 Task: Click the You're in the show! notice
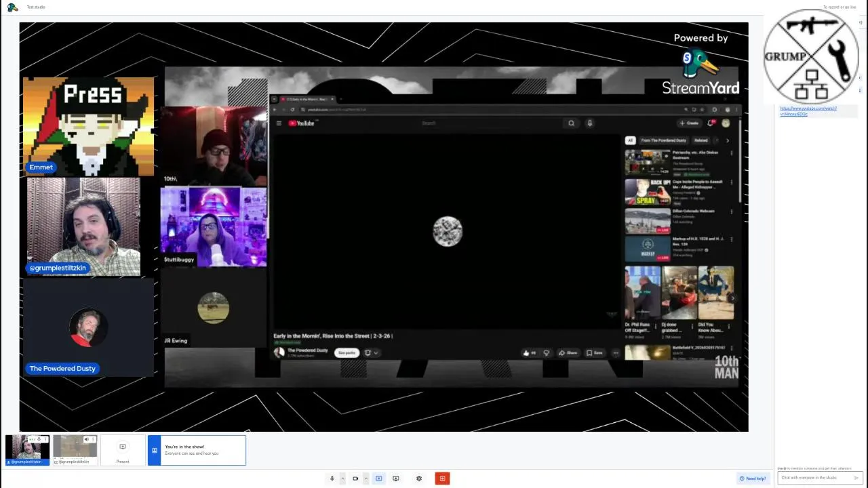(197, 450)
